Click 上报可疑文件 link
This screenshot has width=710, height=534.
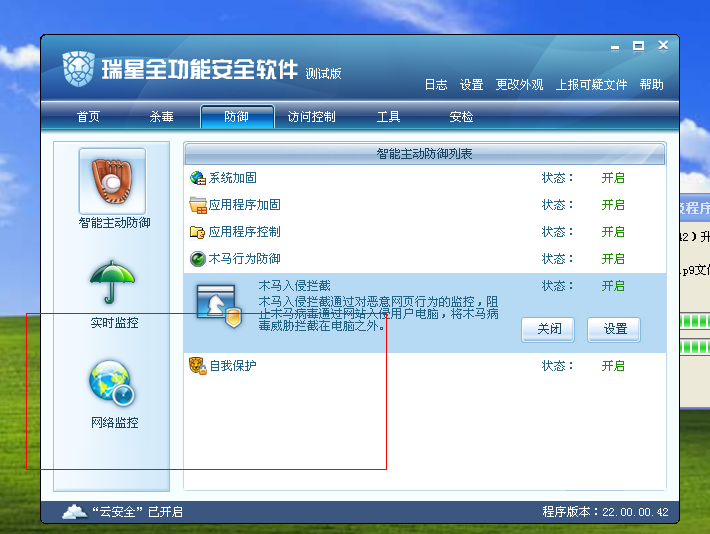(x=591, y=85)
